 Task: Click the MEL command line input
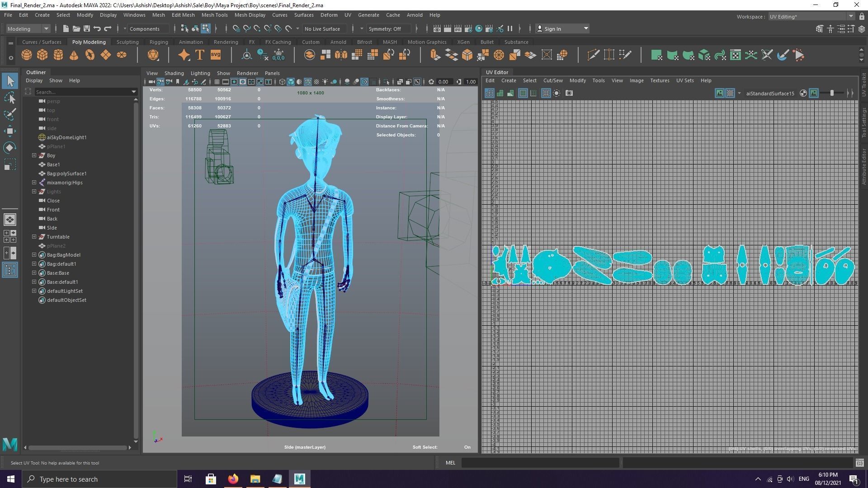540,463
